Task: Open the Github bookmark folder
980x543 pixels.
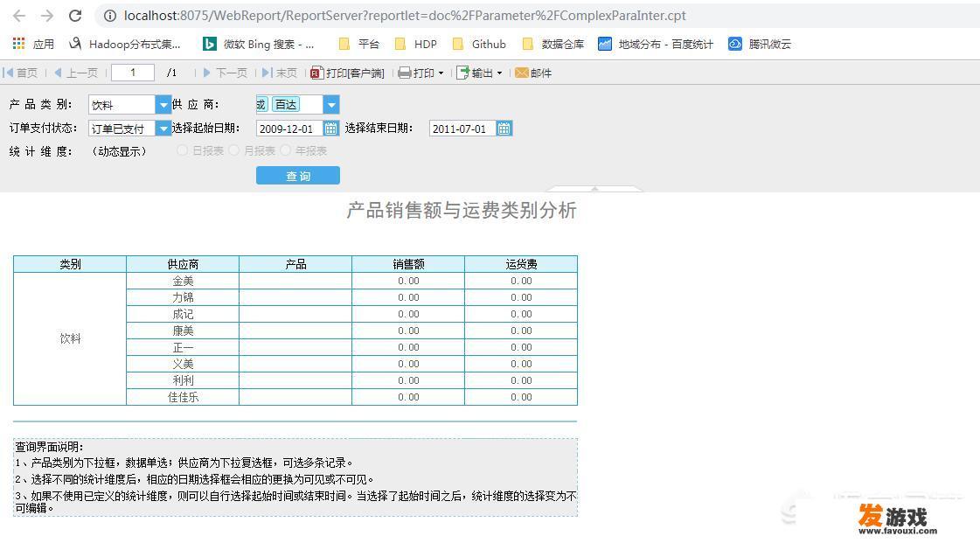Action: 479,44
